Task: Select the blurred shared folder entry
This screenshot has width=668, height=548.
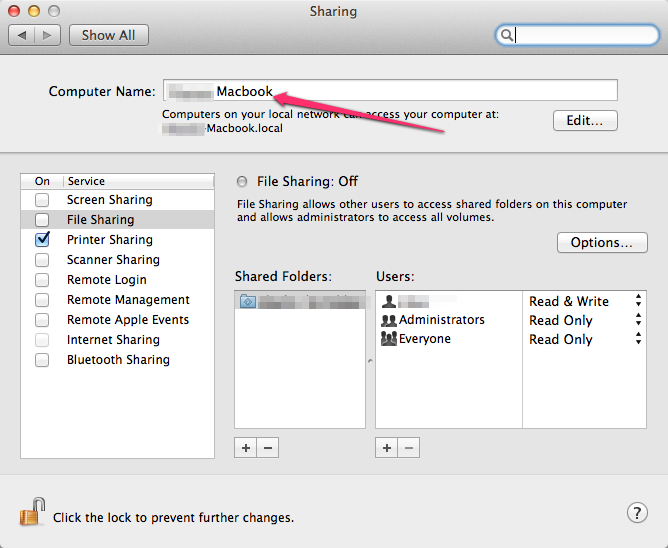Action: [x=300, y=301]
